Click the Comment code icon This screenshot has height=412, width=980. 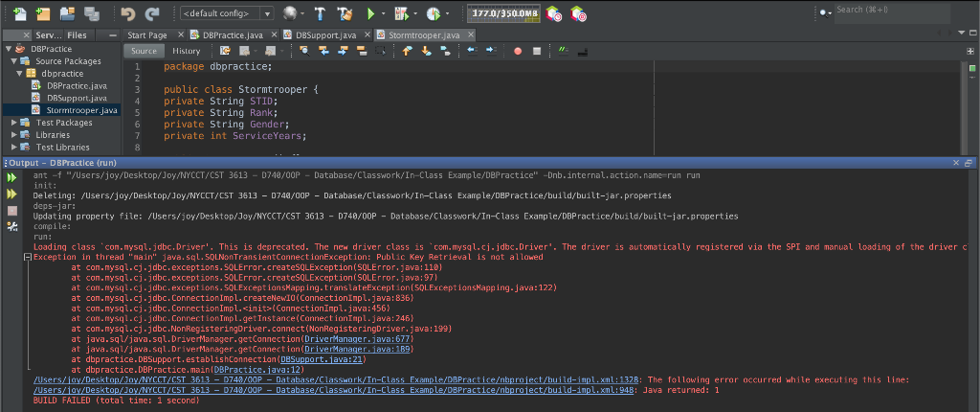pyautogui.click(x=563, y=51)
